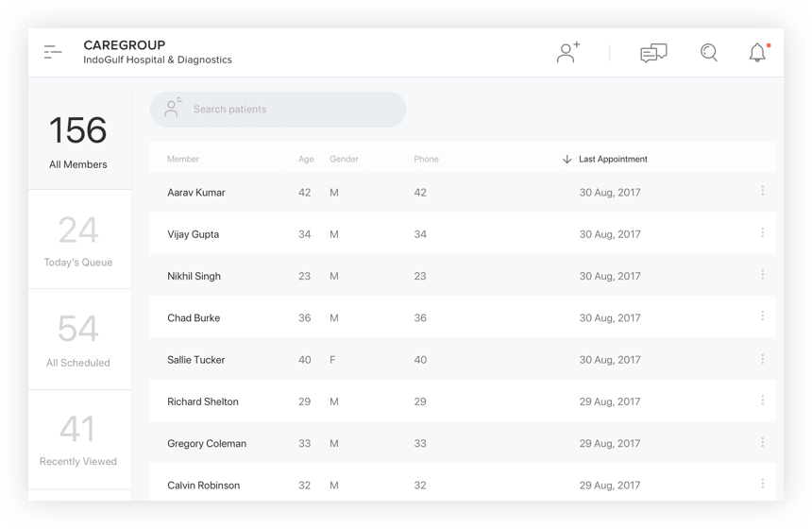Open more options for Aarav Kumar
This screenshot has width=812, height=529.
(762, 191)
